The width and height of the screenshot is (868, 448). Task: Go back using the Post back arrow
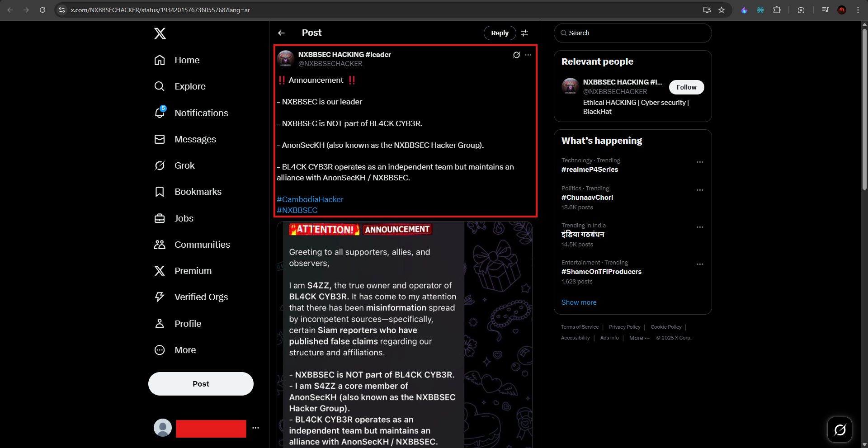pos(281,33)
